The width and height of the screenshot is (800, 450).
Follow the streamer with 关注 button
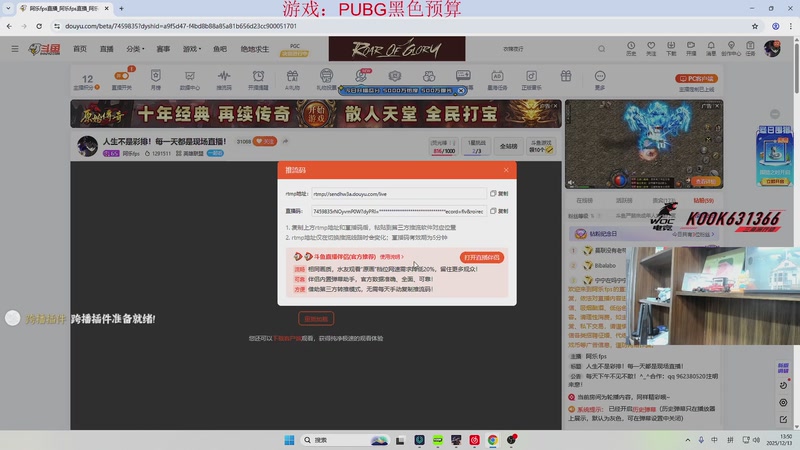[x=265, y=141]
